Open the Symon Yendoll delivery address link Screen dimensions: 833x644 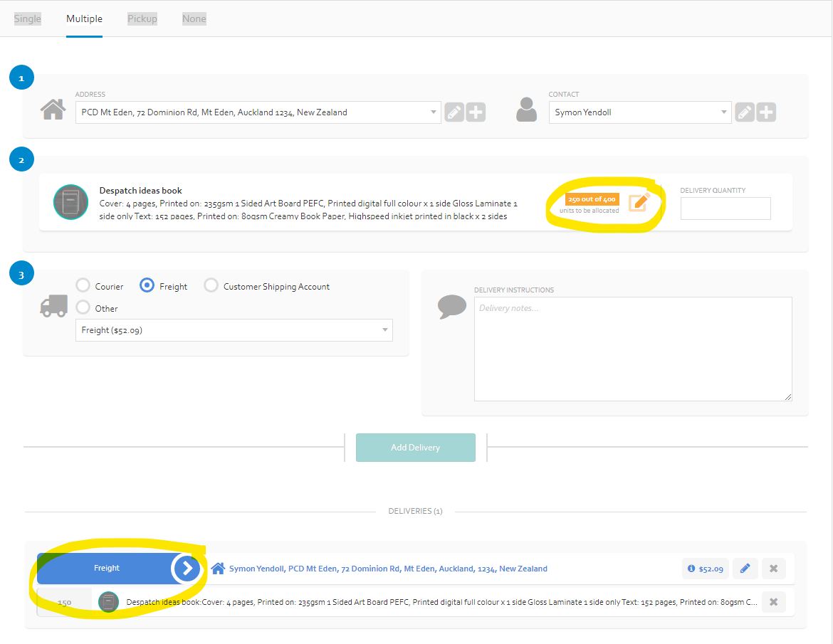pos(388,569)
